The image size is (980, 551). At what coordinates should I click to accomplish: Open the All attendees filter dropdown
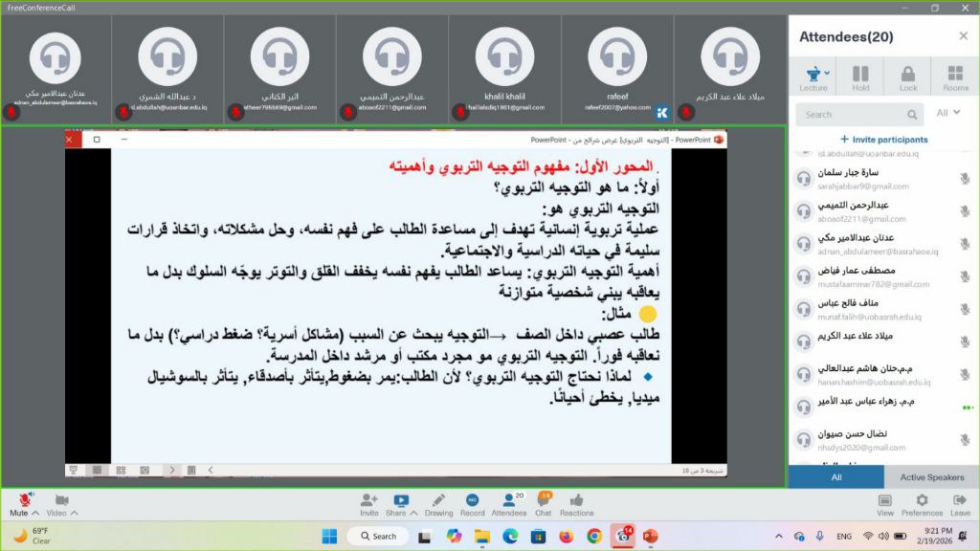click(947, 113)
